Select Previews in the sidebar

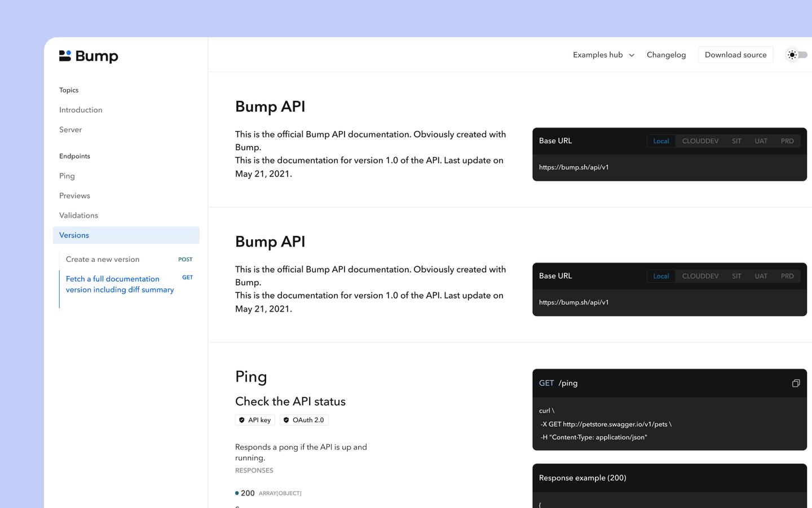(x=74, y=196)
